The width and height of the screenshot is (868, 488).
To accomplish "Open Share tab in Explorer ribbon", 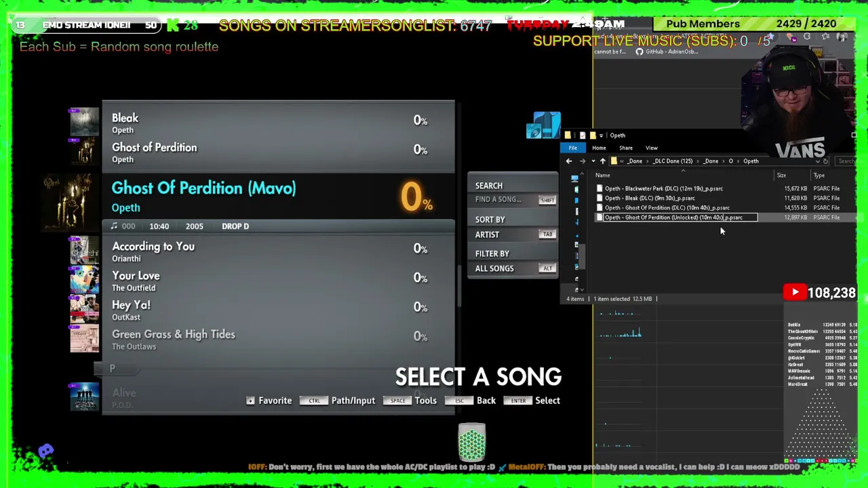I will [626, 148].
